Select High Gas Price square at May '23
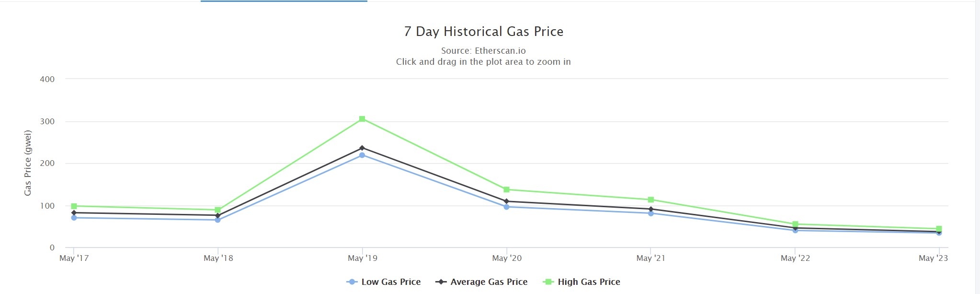This screenshot has height=294, width=980. (939, 229)
